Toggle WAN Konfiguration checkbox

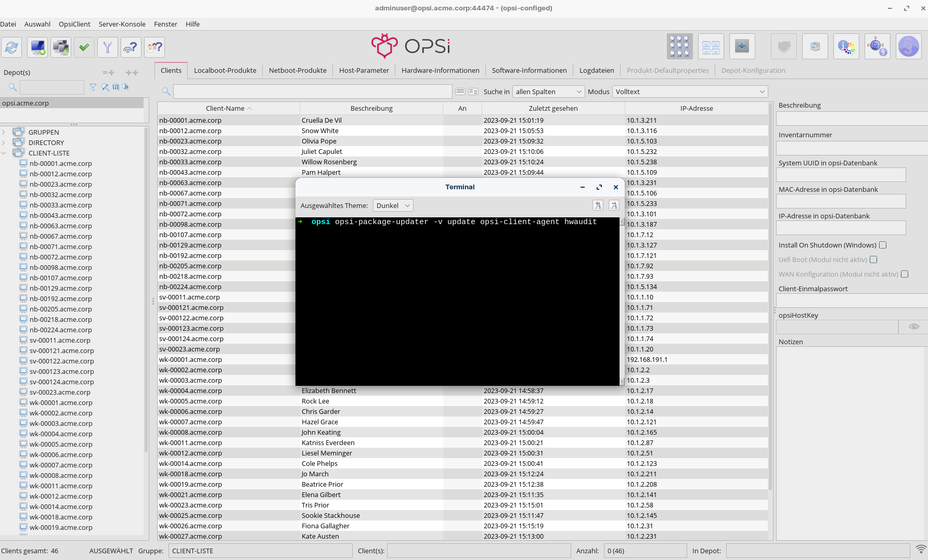905,274
